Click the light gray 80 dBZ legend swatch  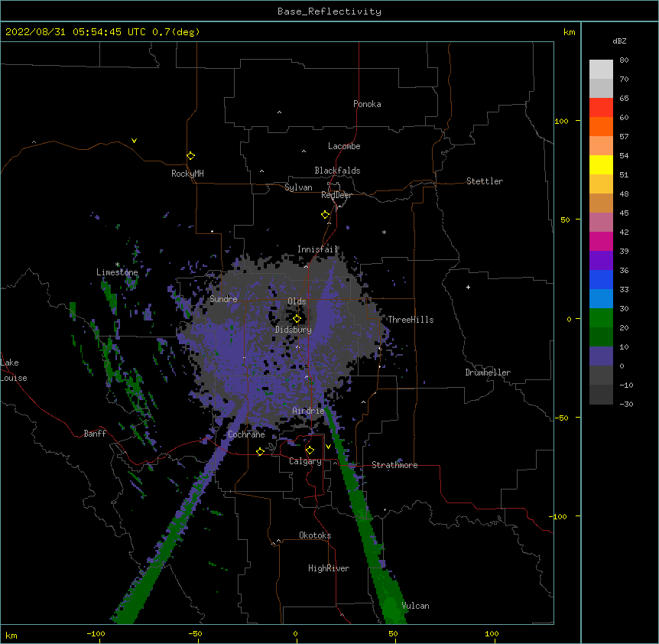tap(601, 70)
